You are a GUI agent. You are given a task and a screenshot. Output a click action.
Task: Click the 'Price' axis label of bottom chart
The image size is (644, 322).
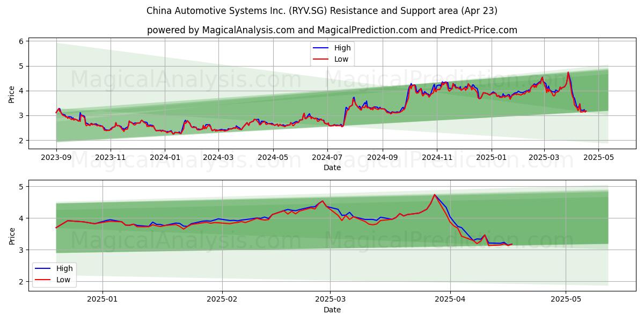[x=11, y=236]
